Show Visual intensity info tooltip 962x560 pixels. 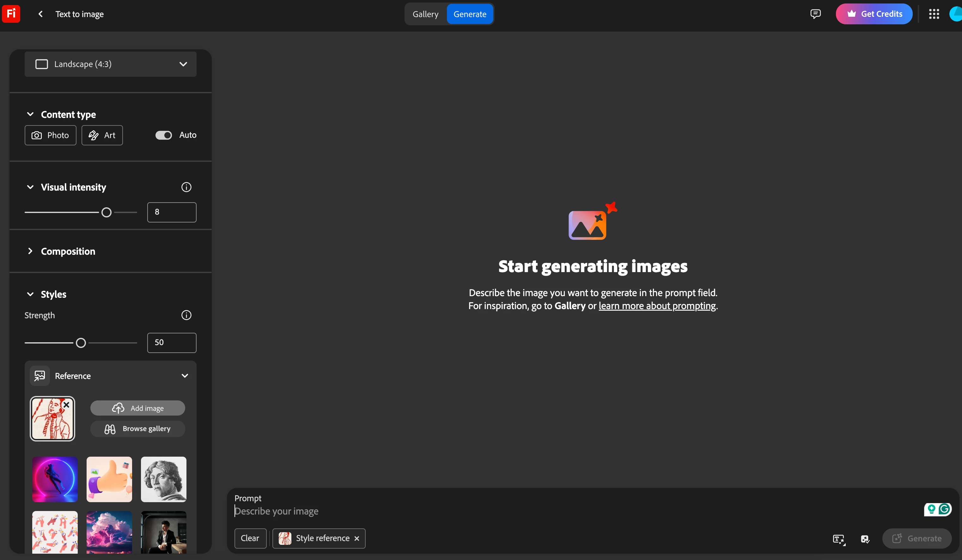click(186, 187)
